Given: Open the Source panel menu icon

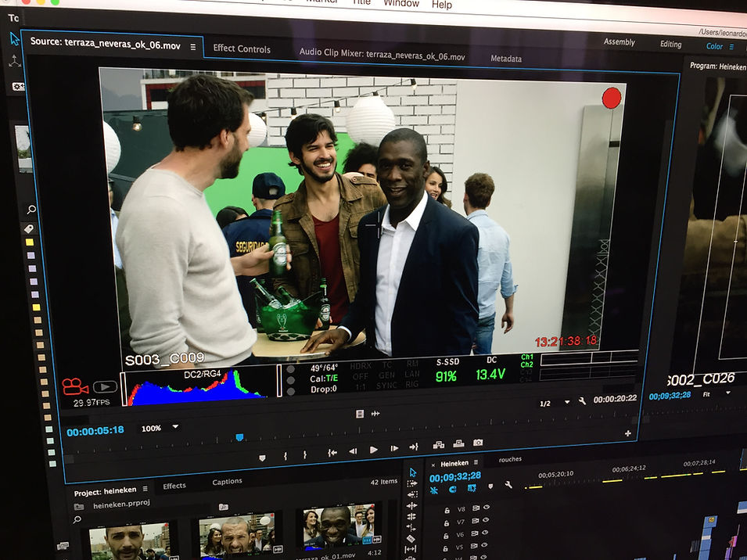Looking at the screenshot, I should point(193,47).
